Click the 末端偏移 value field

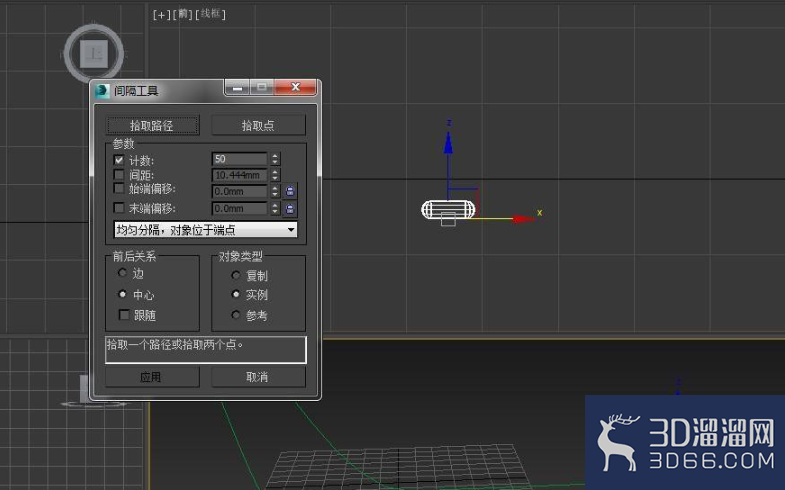point(240,208)
